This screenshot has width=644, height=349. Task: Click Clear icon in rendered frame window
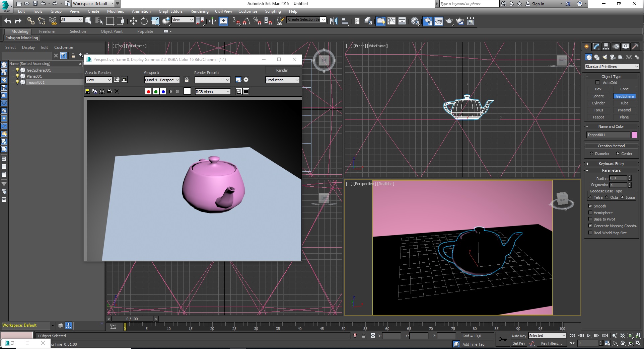(x=117, y=91)
